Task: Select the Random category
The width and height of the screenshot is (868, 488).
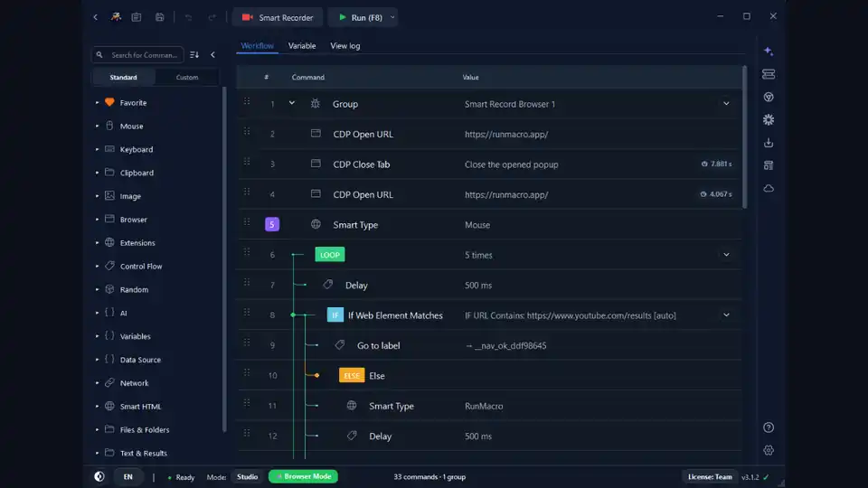Action: coord(134,289)
